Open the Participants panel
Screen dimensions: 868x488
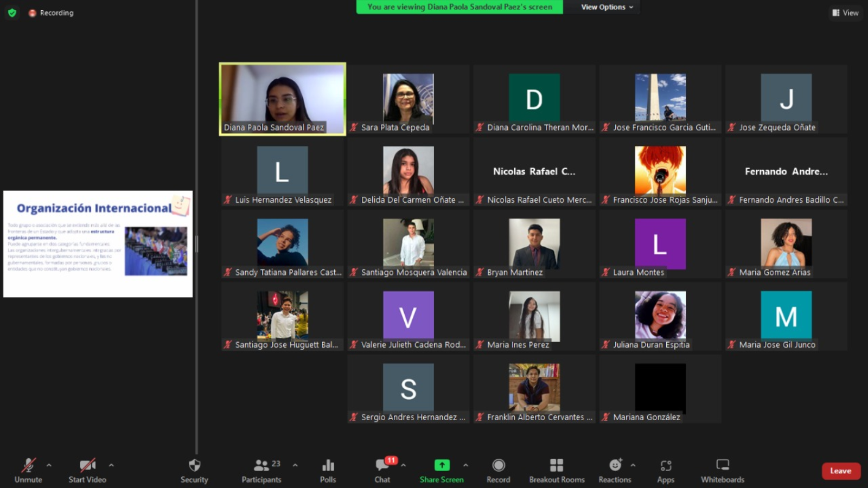[x=261, y=471]
